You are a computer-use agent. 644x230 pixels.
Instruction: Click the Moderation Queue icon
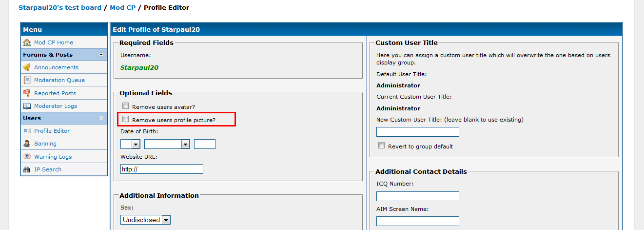[x=27, y=80]
